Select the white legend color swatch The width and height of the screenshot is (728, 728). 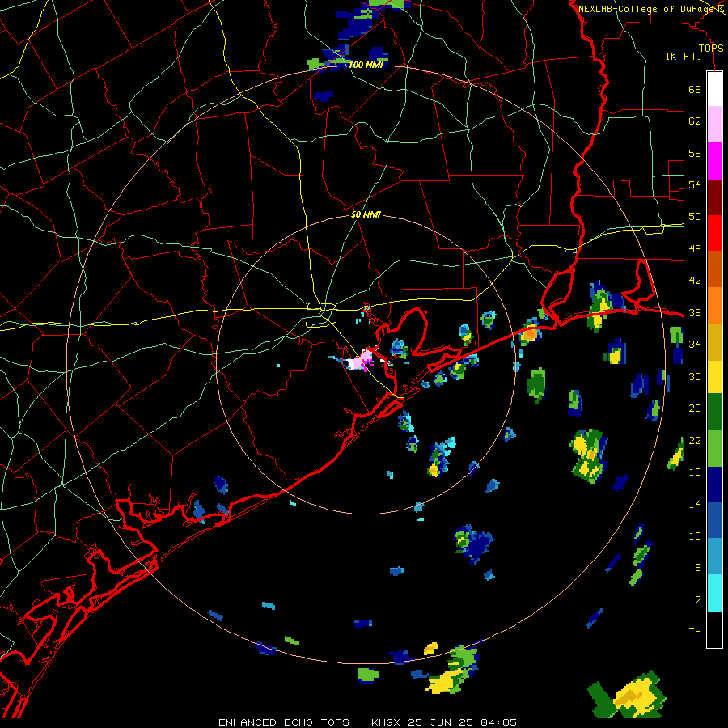click(x=714, y=89)
